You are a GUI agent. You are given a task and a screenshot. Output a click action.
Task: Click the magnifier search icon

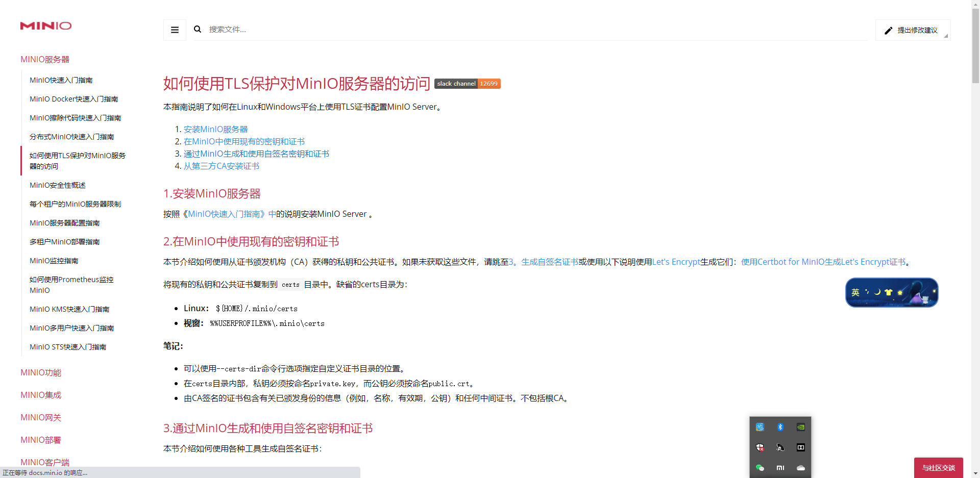(198, 29)
